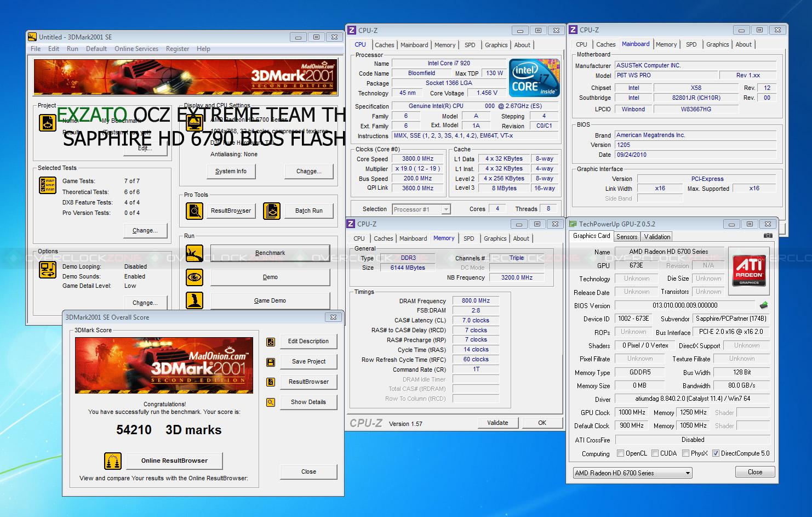812x517 pixels.
Task: Click the Benchmark run icon
Action: point(195,253)
